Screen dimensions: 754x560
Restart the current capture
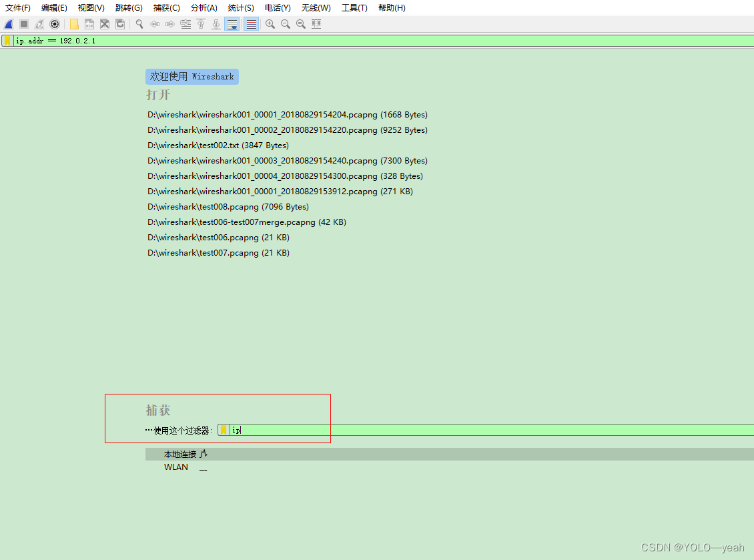point(39,24)
